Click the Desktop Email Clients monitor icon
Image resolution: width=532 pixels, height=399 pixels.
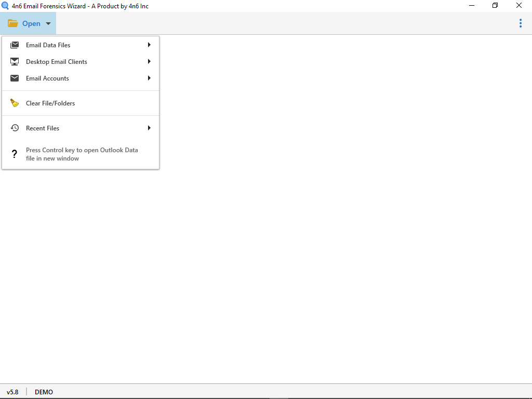click(x=15, y=61)
